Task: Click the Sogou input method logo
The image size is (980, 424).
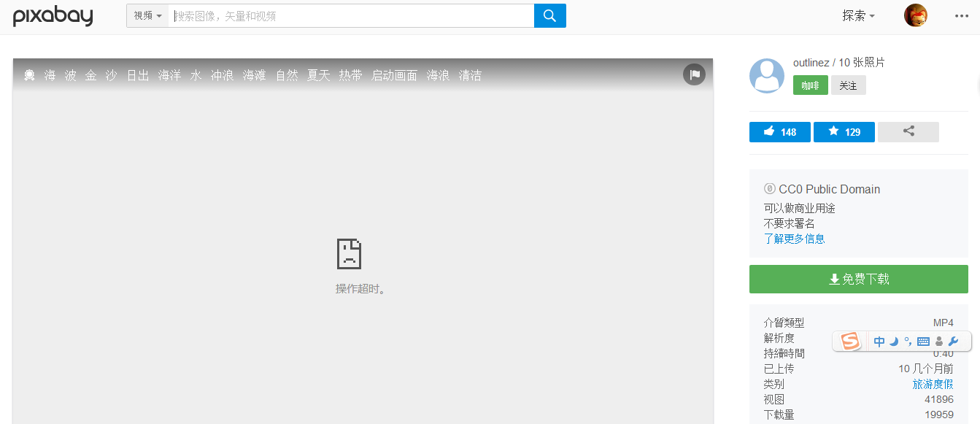Action: 849,341
